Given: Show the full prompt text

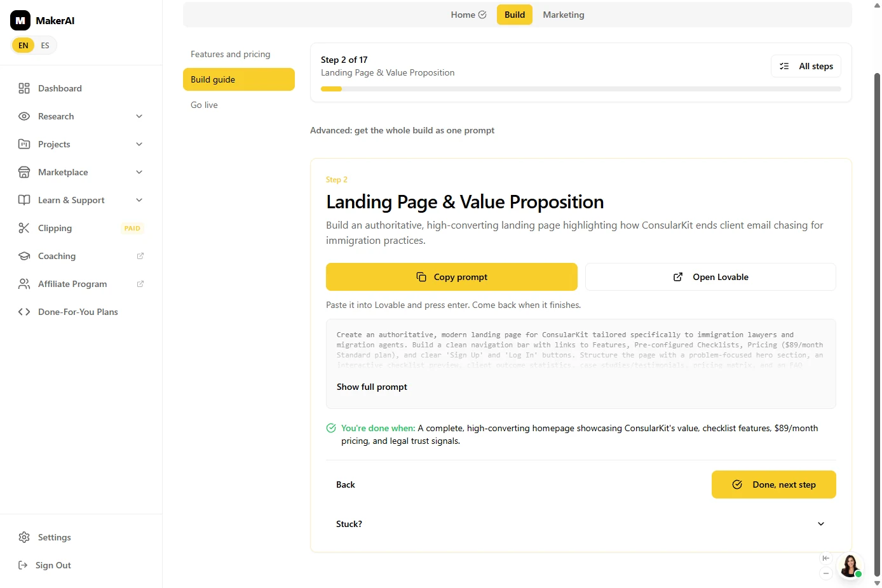Looking at the screenshot, I should pyautogui.click(x=372, y=387).
